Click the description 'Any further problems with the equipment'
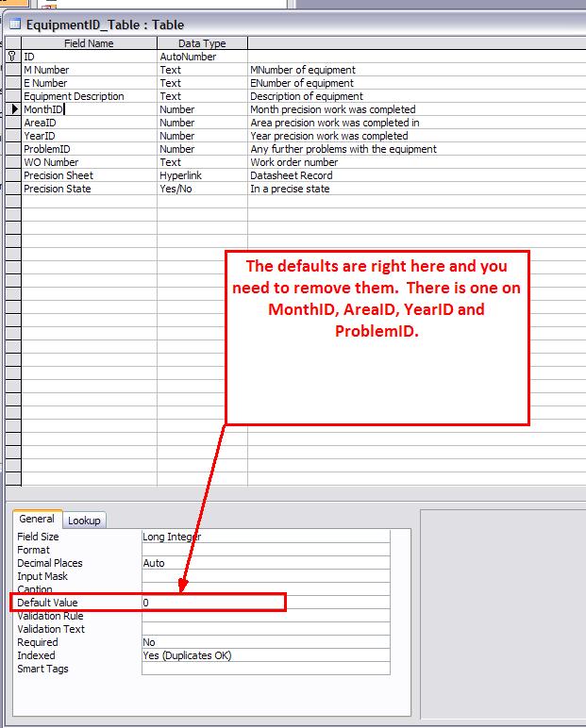The image size is (586, 728). click(343, 149)
